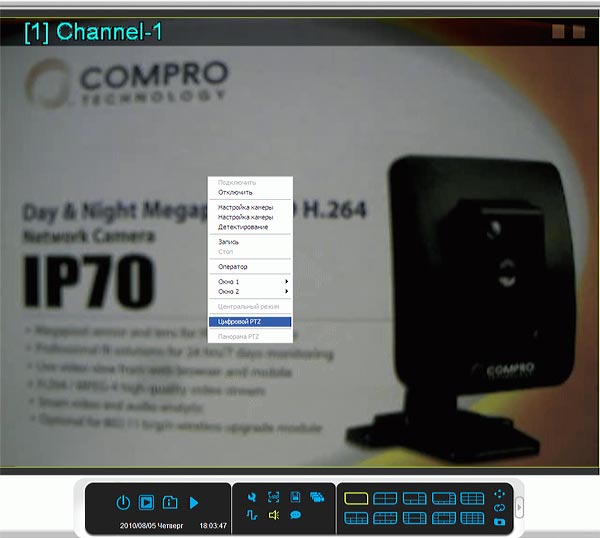The width and height of the screenshot is (600, 538).
Task: Click the multiple cameras icon
Action: 317,497
